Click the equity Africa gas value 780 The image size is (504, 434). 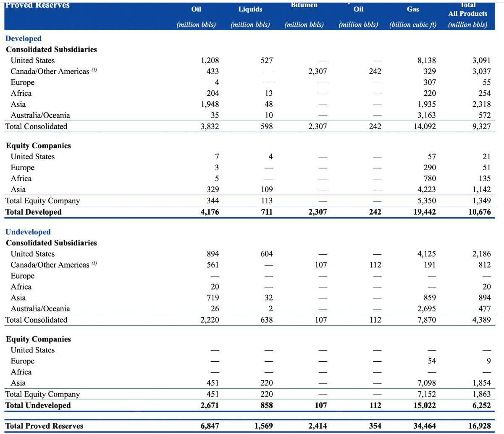[430, 179]
